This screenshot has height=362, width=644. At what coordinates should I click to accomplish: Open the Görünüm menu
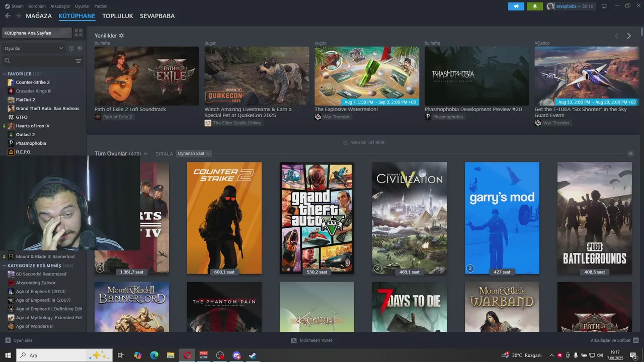(x=37, y=6)
